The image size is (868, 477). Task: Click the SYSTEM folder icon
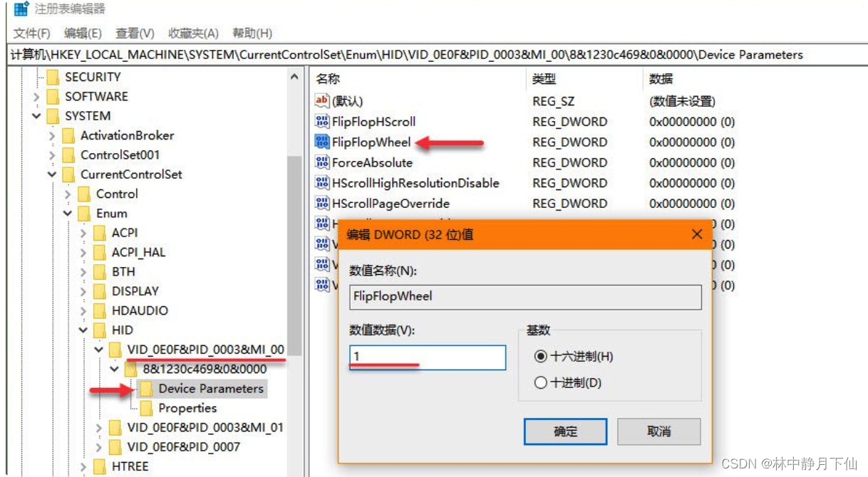click(53, 116)
